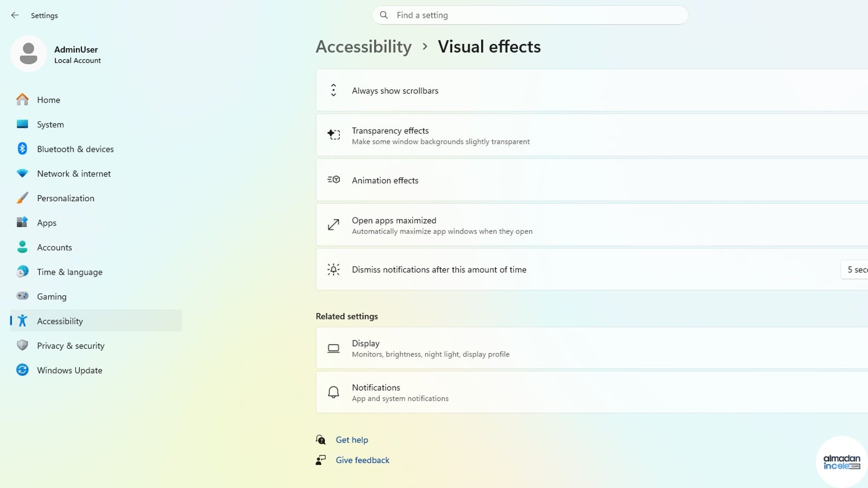The width and height of the screenshot is (868, 488).
Task: Click the Personalization brush icon
Action: coord(22,198)
